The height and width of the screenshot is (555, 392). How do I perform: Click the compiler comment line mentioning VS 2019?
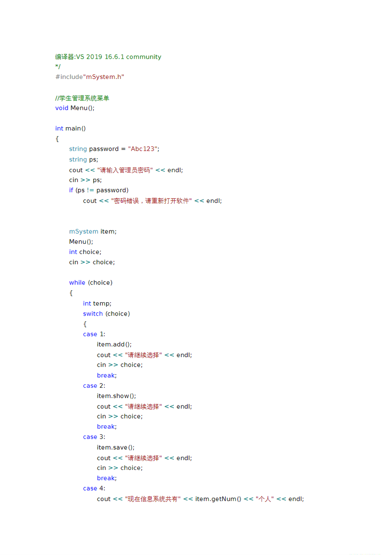click(x=108, y=57)
